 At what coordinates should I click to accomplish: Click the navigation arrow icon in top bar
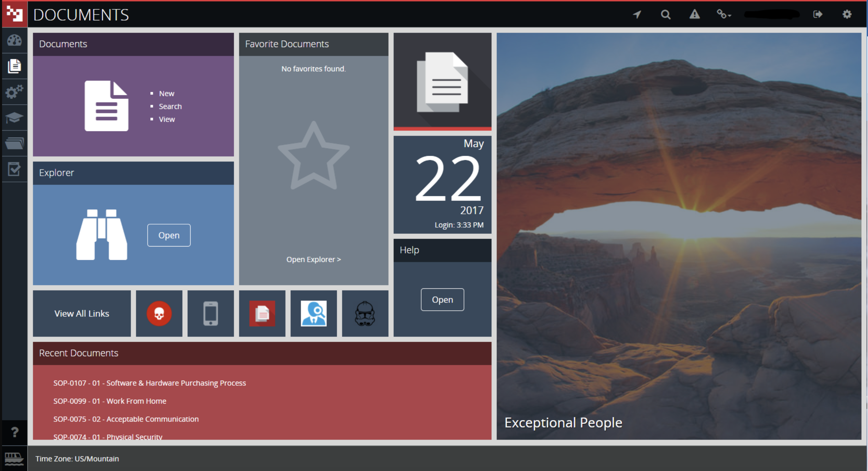637,14
